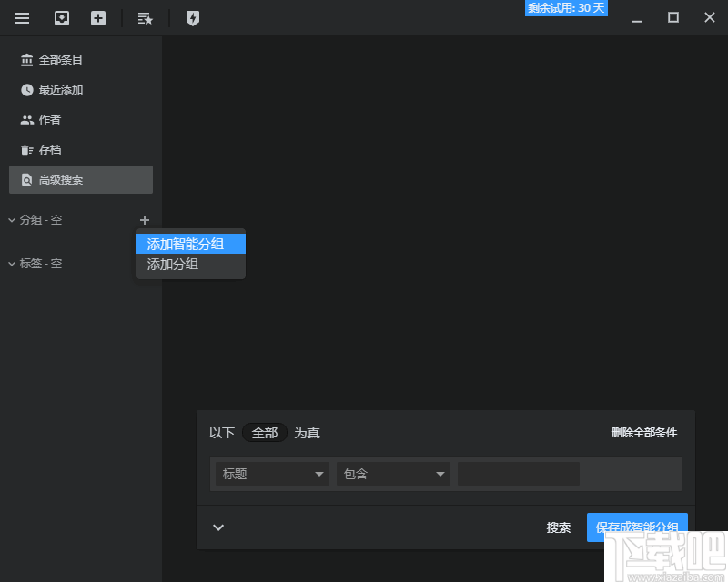
Task: Choose 添加智能分组 from the popup menu
Action: [x=191, y=244]
